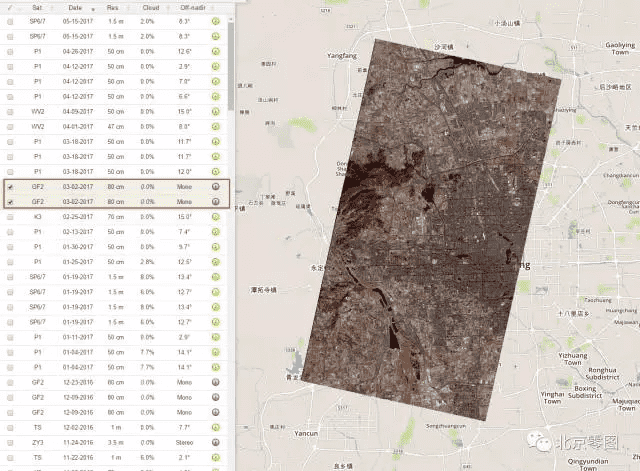Click the date 11-22-2016 cell
The image size is (640, 471).
pyautogui.click(x=78, y=458)
